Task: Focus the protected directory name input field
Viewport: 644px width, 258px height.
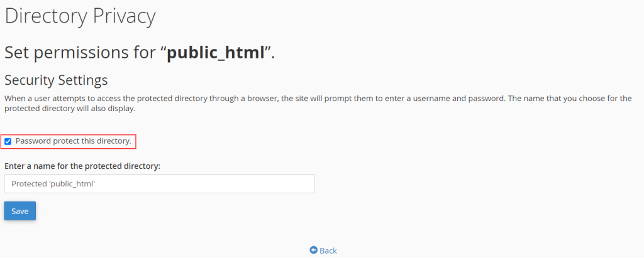Action: (159, 184)
